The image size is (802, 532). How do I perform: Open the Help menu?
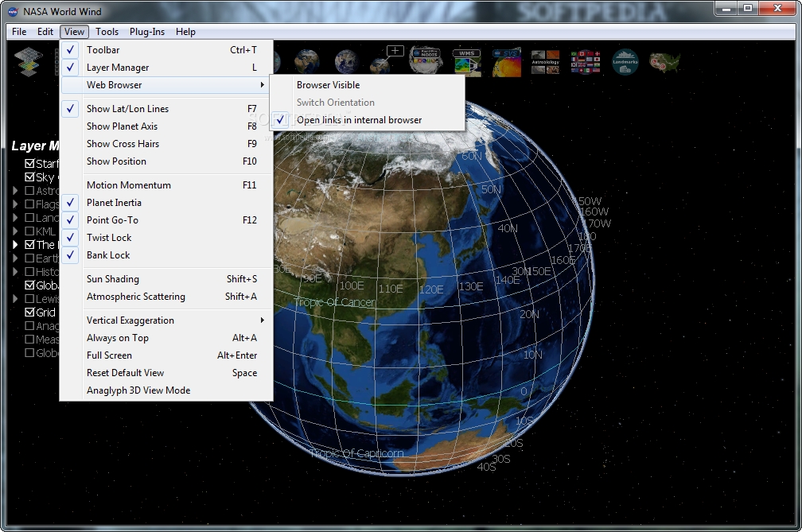[185, 32]
